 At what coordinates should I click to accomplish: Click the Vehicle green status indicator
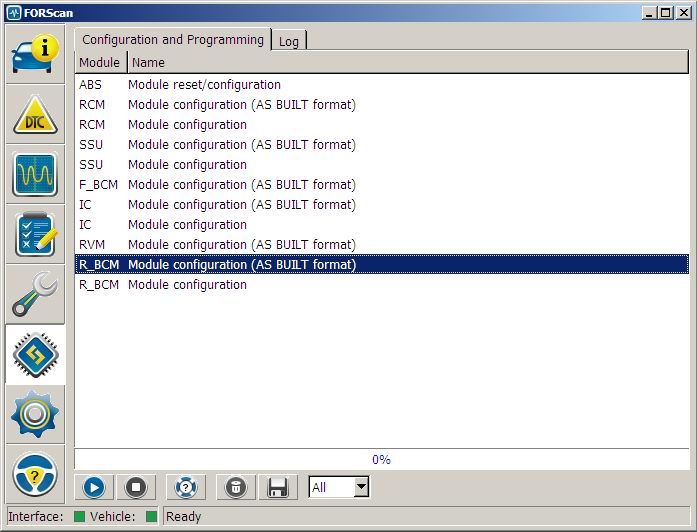pyautogui.click(x=152, y=516)
